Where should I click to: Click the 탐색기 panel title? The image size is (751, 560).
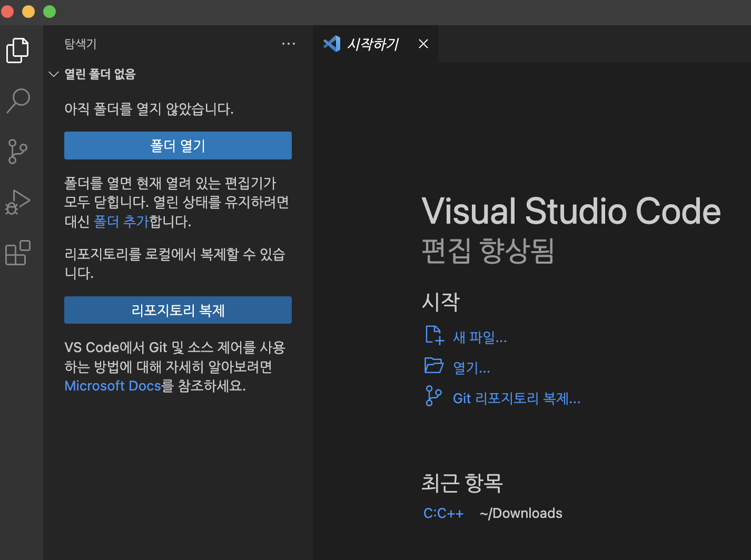pos(81,44)
